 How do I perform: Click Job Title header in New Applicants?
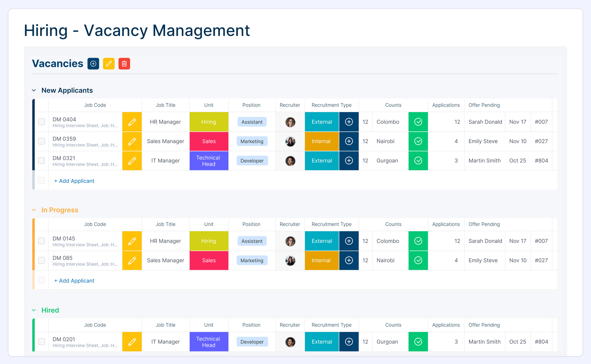[x=165, y=105]
